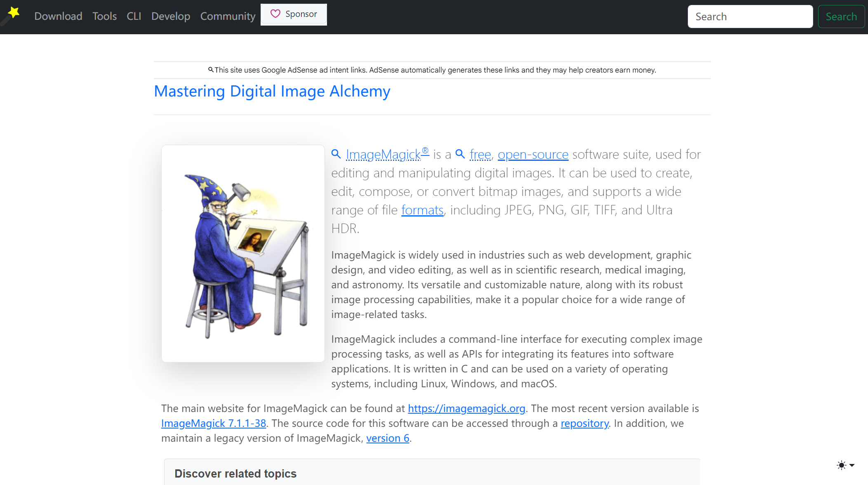Open the Download menu item
The image size is (868, 485).
tap(58, 16)
